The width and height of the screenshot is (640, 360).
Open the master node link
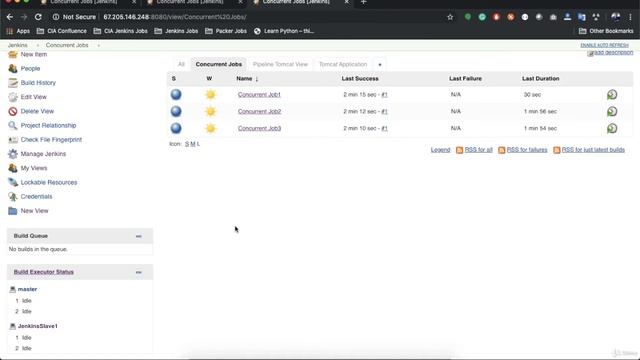(x=27, y=289)
